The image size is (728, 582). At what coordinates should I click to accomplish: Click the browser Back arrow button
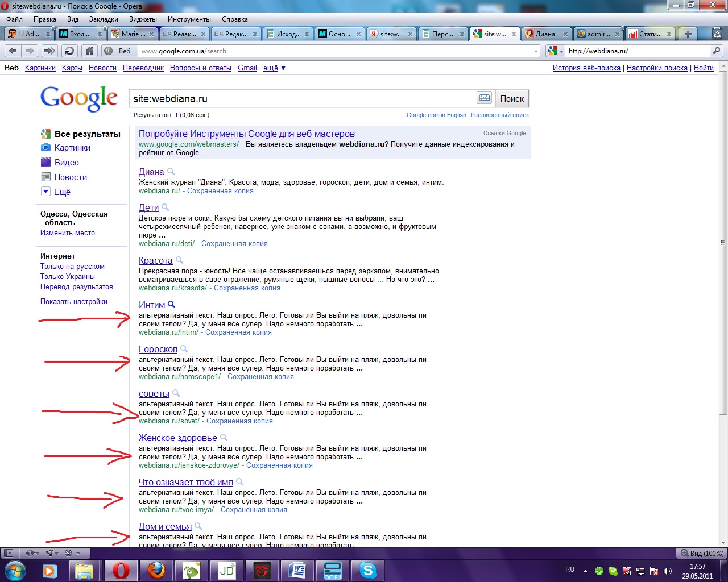(x=13, y=51)
